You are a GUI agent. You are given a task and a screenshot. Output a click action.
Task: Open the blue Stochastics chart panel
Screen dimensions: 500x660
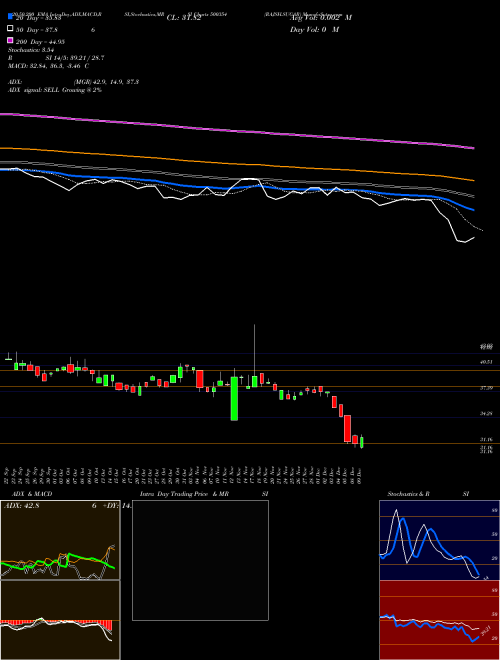coord(439,540)
